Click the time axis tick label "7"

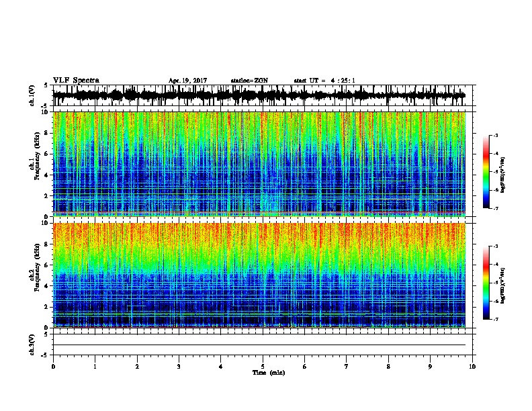point(347,367)
